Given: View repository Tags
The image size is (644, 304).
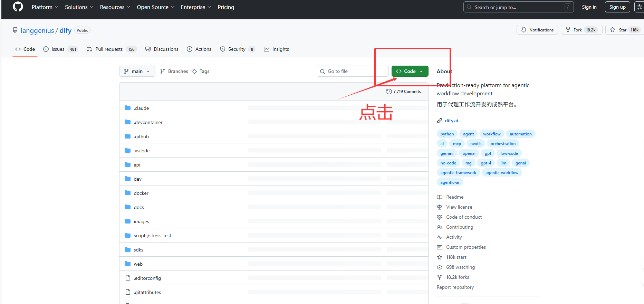Looking at the screenshot, I should coord(201,71).
